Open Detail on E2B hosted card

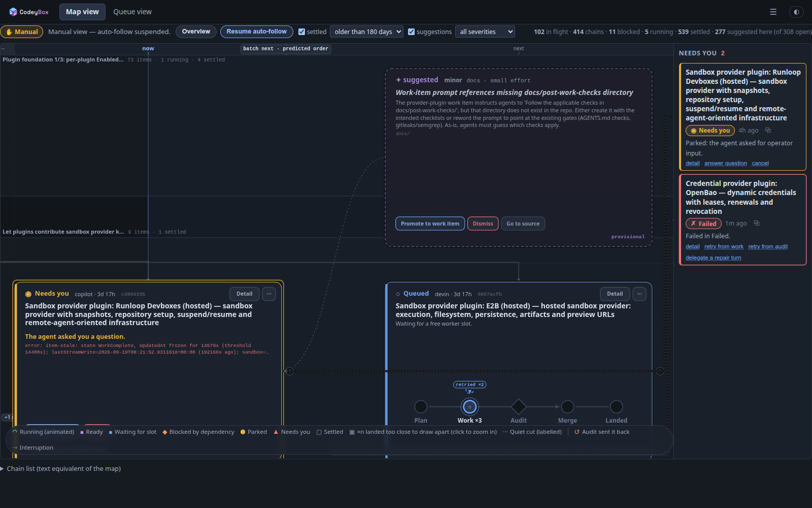tap(615, 294)
